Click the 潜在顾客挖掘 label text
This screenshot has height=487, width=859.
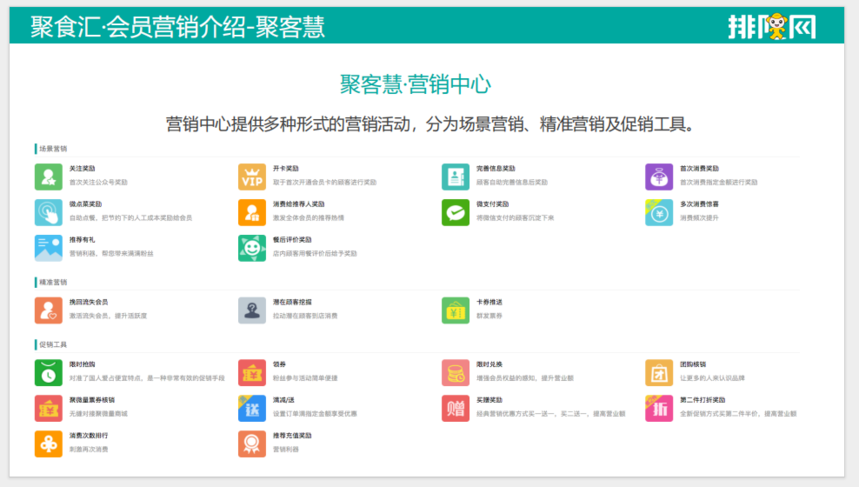point(292,302)
